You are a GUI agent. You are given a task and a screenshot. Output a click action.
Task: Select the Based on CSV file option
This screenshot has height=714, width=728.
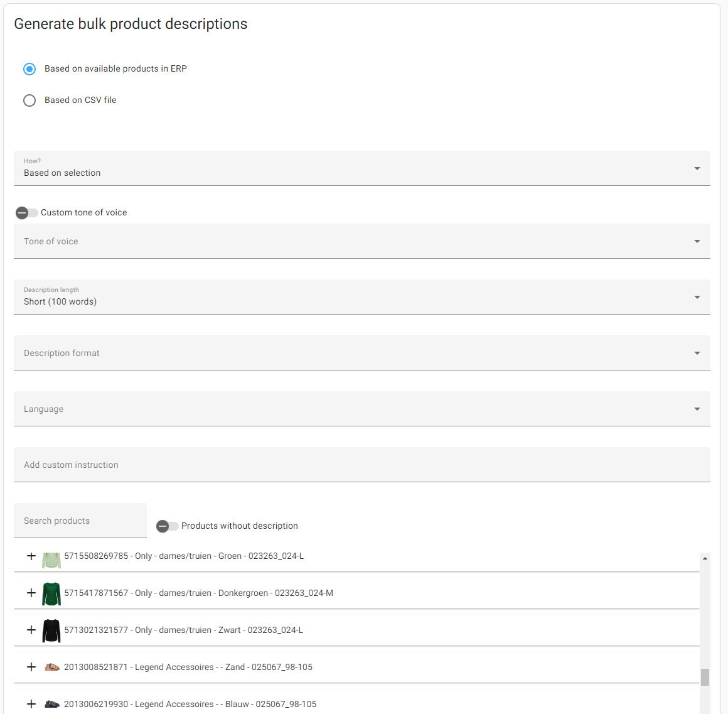pos(29,100)
